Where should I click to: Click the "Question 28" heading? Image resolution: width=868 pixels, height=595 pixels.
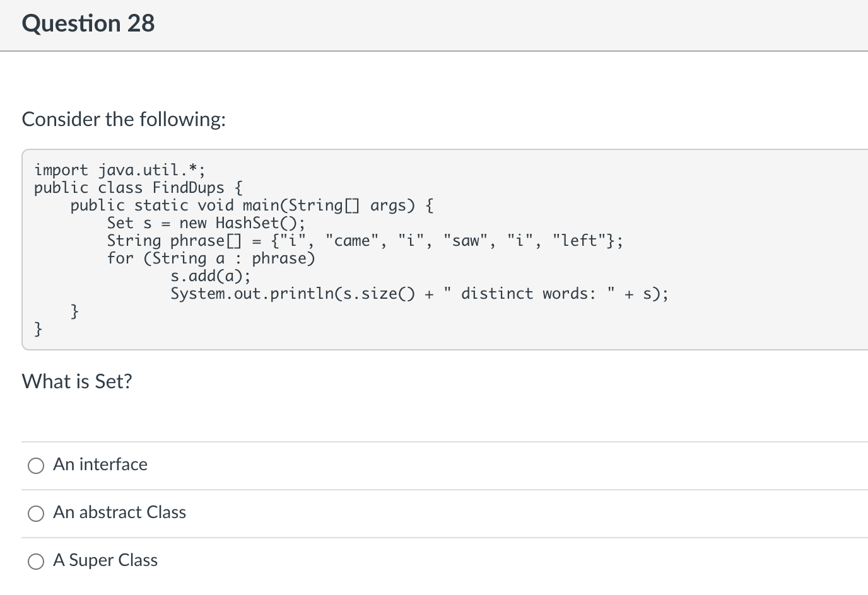point(88,23)
